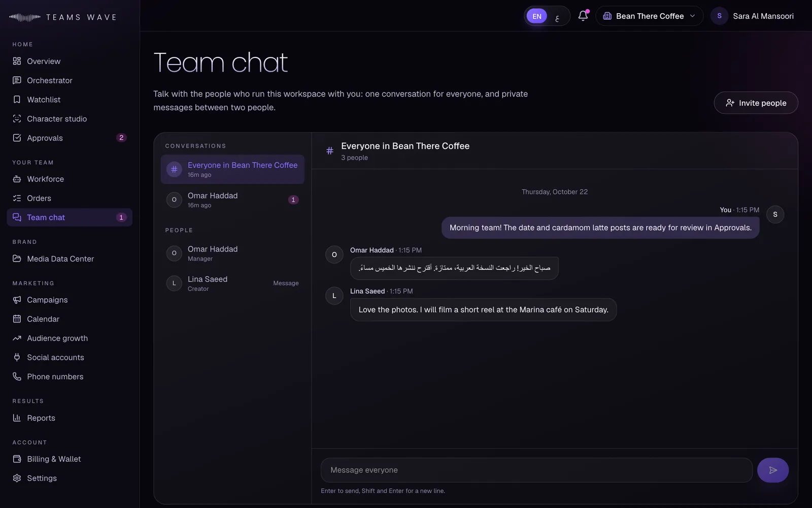Click the S avatar beside your message
The width and height of the screenshot is (812, 508).
(775, 214)
